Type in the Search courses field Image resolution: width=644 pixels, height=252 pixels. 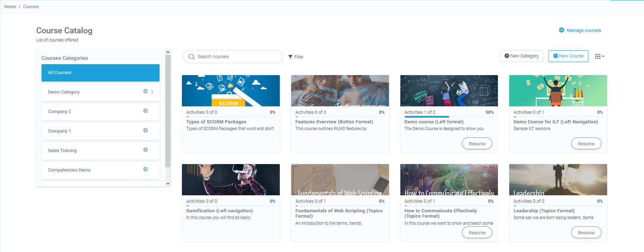[238, 57]
